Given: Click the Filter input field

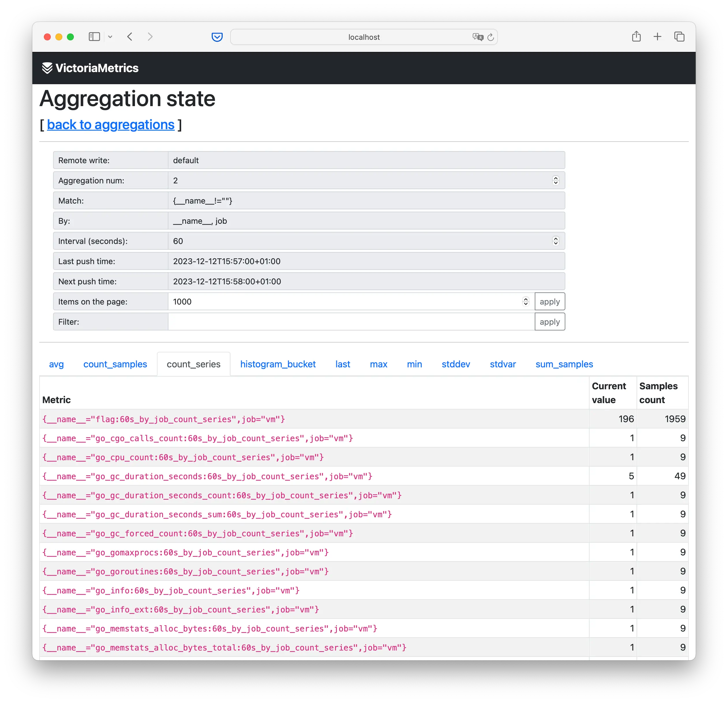Looking at the screenshot, I should (x=351, y=322).
